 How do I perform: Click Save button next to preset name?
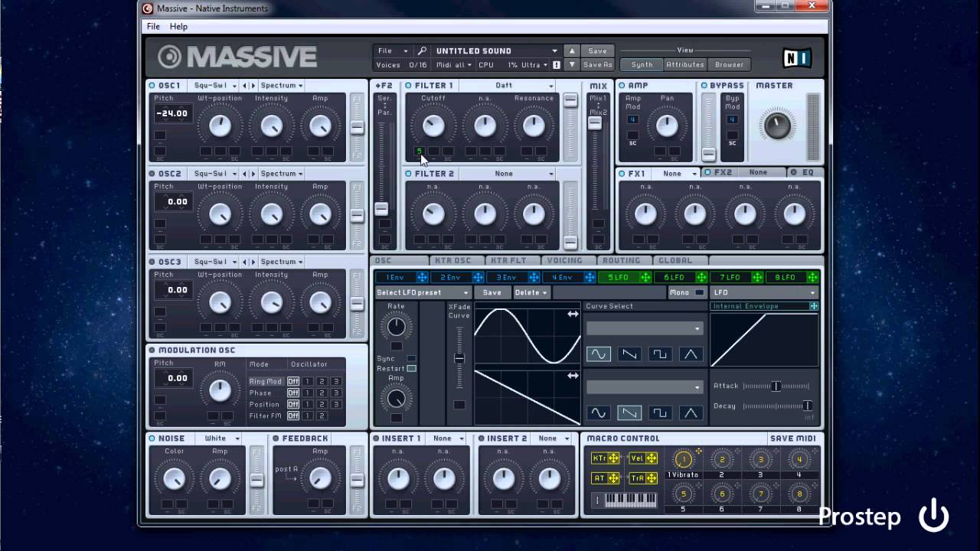click(x=597, y=51)
